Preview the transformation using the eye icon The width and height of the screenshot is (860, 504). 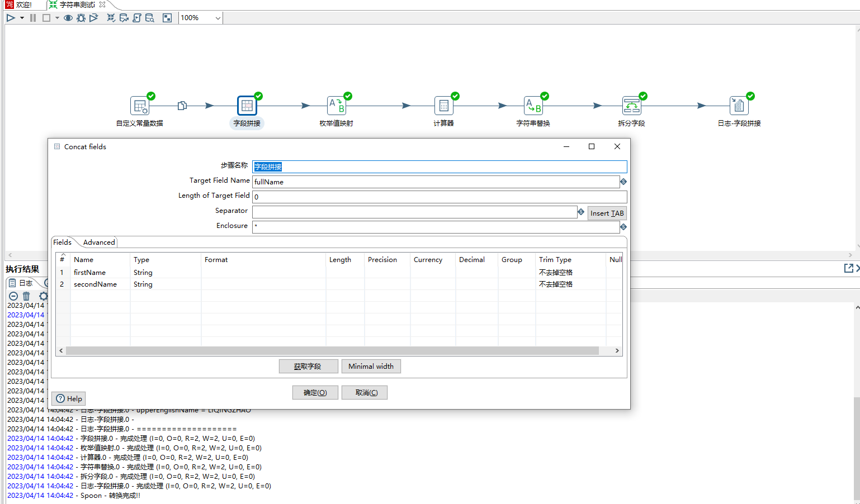[68, 18]
